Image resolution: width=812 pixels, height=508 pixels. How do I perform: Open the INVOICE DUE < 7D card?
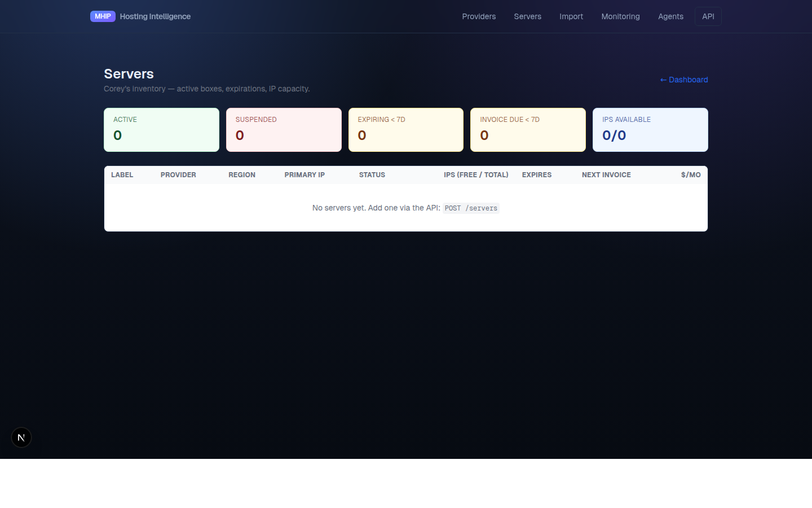528,129
